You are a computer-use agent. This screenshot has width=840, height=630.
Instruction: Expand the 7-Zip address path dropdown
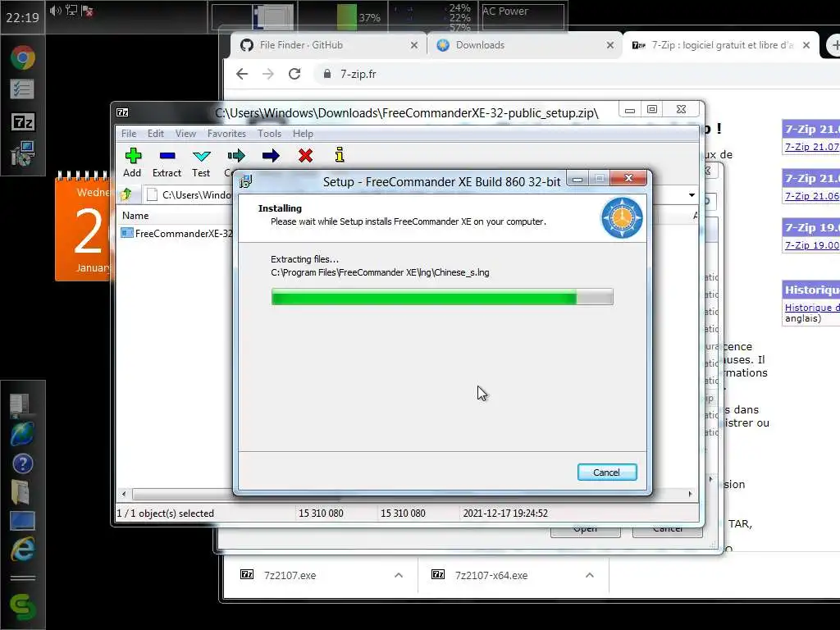pyautogui.click(x=692, y=195)
